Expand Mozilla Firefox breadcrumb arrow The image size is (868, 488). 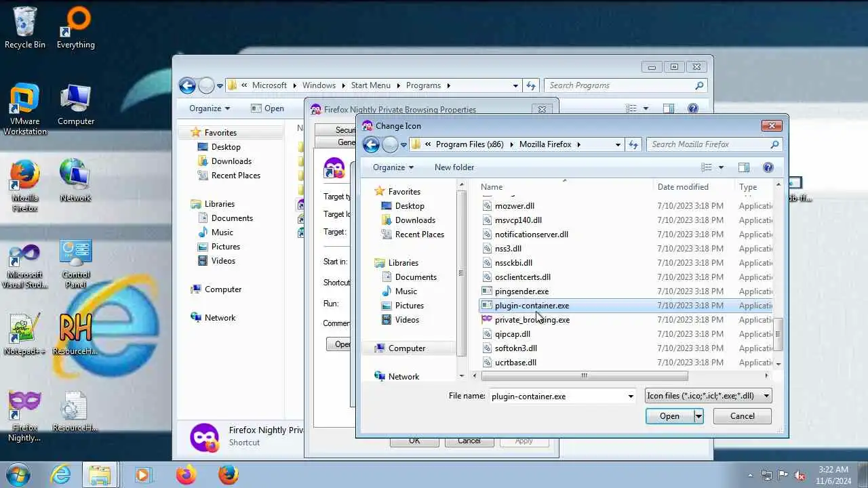pyautogui.click(x=578, y=144)
